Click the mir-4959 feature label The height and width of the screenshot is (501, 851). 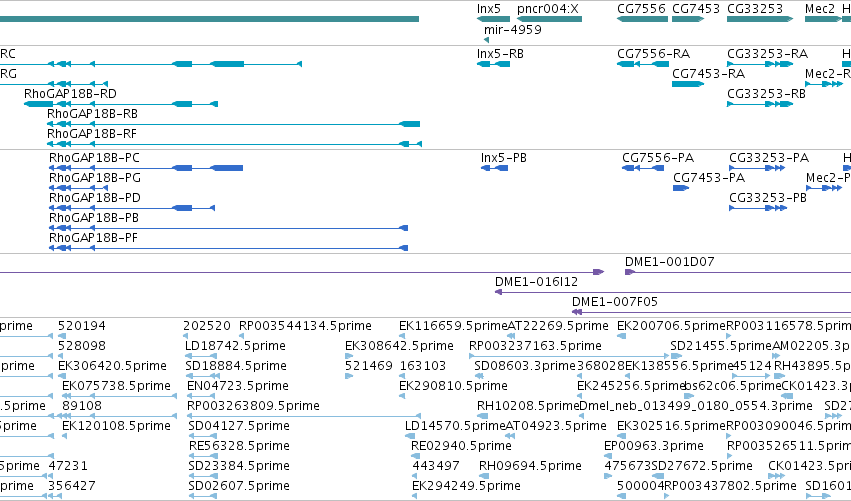pyautogui.click(x=512, y=29)
